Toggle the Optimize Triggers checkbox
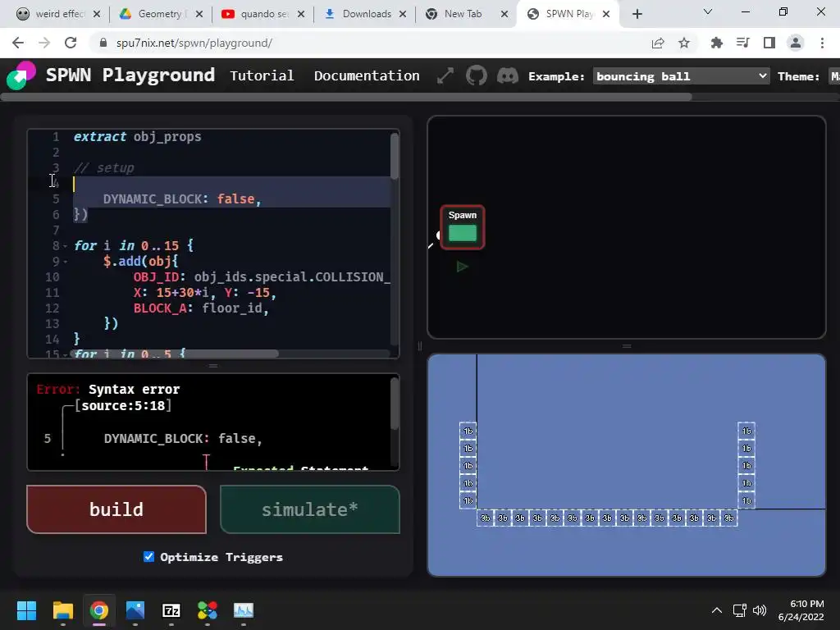The width and height of the screenshot is (840, 630). pos(149,557)
